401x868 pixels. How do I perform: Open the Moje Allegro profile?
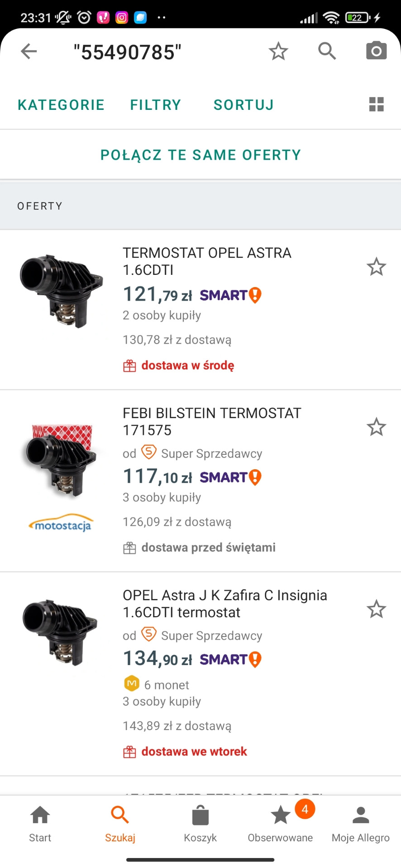[360, 824]
